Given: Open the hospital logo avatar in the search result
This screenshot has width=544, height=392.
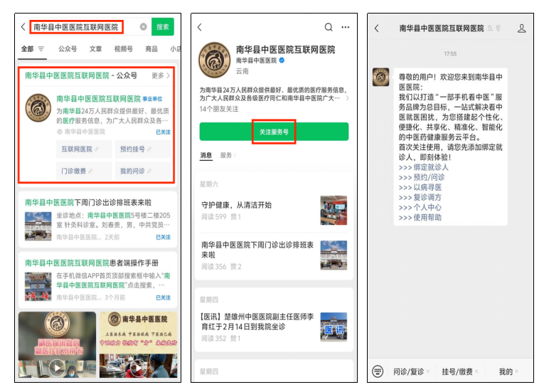Looking at the screenshot, I should (38, 107).
